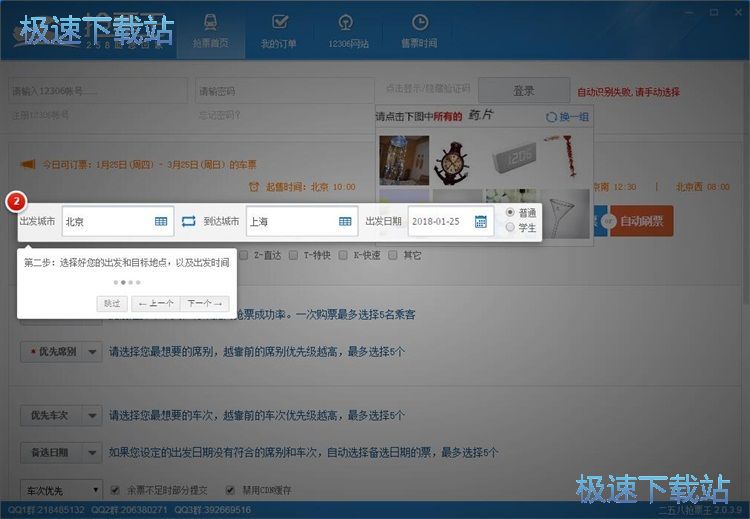The width and height of the screenshot is (750, 519).
Task: Toggle 余票不足时部分提交 checkbox
Action: [115, 490]
